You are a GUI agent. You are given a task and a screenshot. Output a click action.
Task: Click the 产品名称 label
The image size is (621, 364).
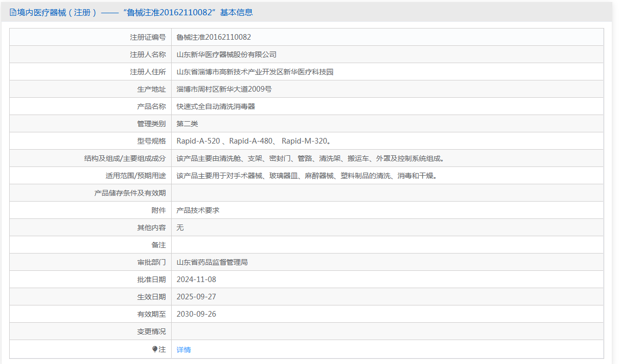click(x=152, y=106)
